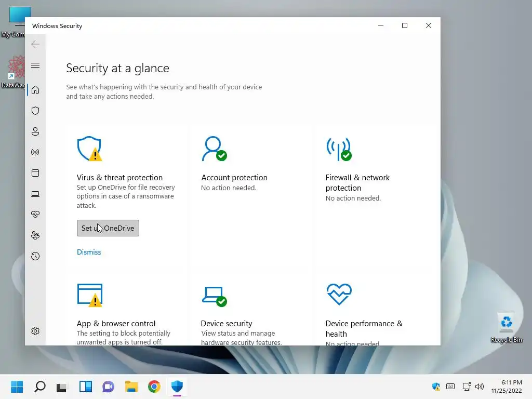Open Device performance & health heading
Screen dimensions: 532x399
click(x=364, y=328)
